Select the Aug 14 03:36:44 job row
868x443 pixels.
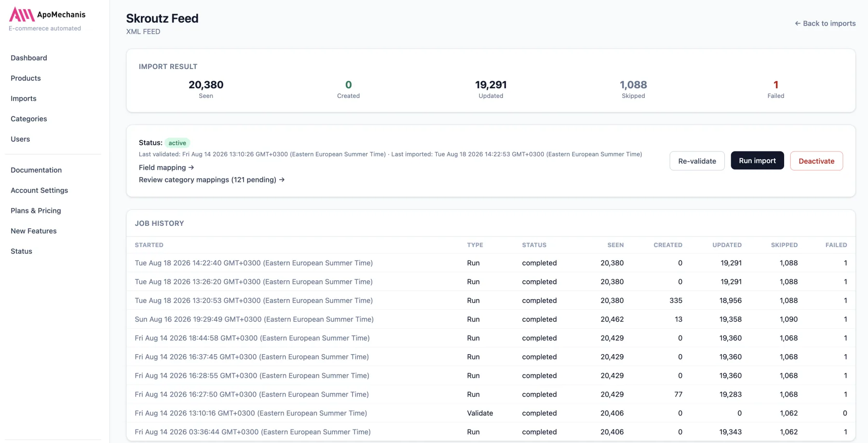[x=491, y=432]
